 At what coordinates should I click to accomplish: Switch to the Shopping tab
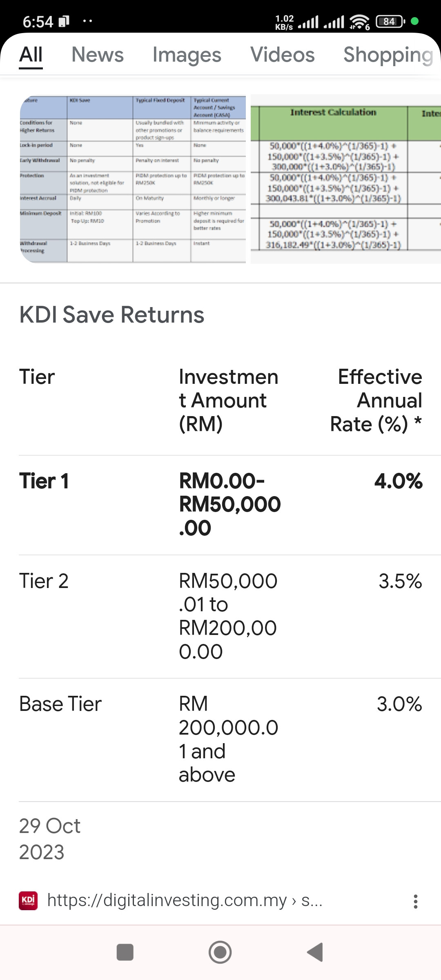coord(388,55)
